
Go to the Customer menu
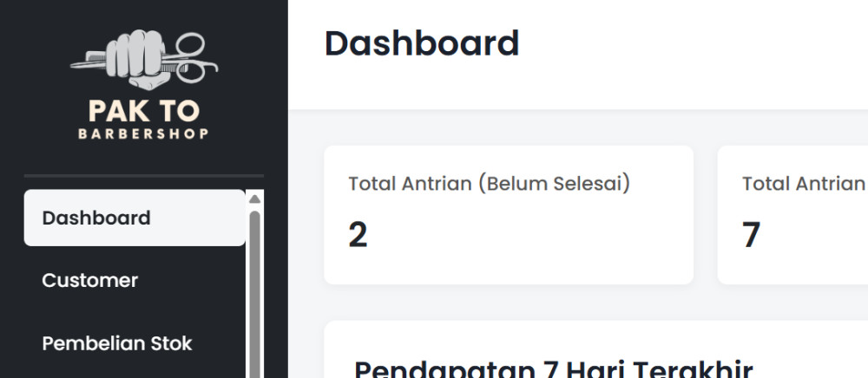89,281
